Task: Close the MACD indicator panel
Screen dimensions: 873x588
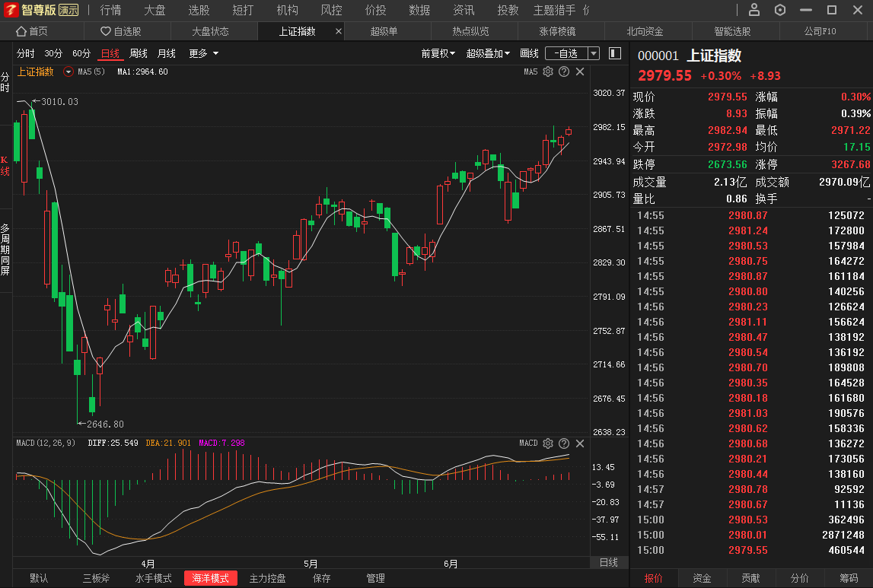Action: [x=580, y=443]
